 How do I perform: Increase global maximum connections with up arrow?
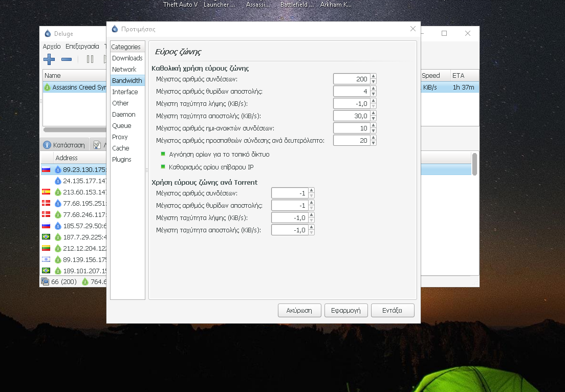coord(374,76)
